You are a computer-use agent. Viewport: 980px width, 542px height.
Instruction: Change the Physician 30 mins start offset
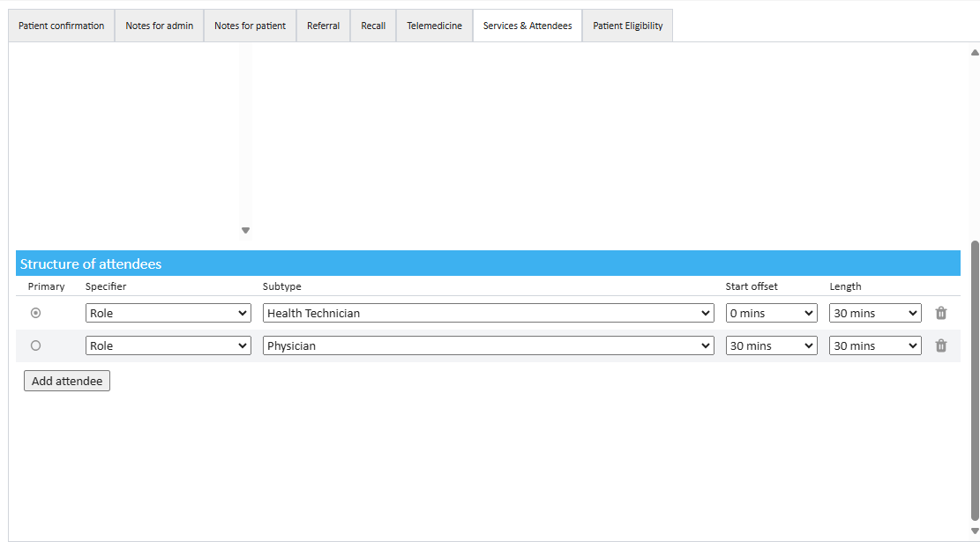click(771, 345)
